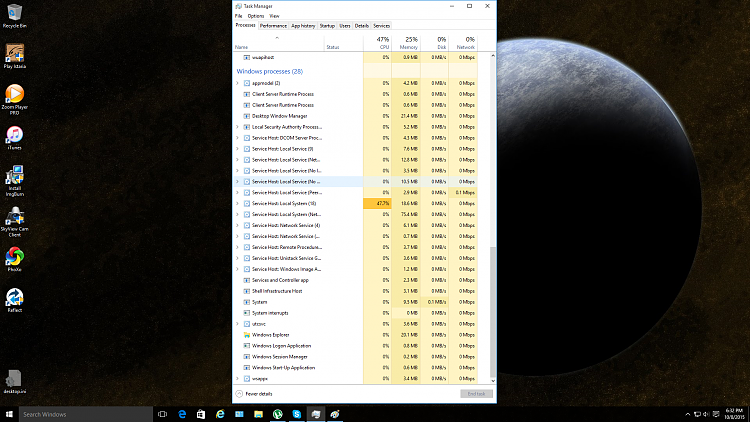The image size is (750, 422).
Task: Switch to the App history tab
Action: 303,26
